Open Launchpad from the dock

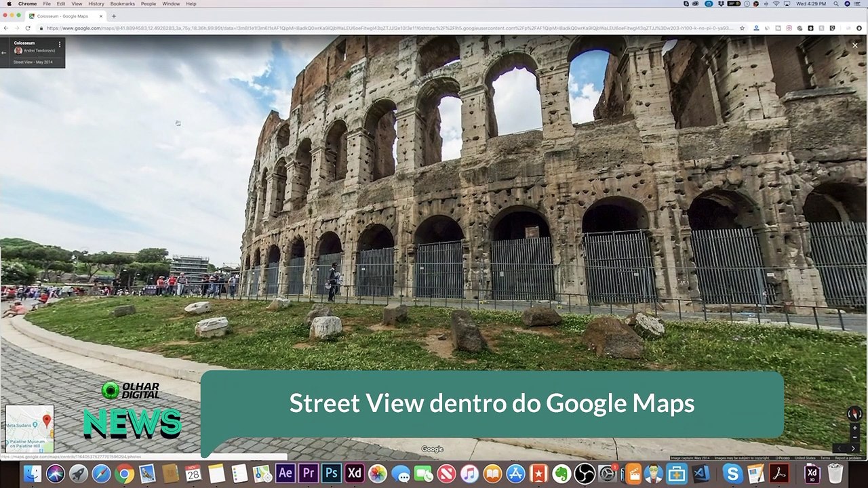(78, 474)
